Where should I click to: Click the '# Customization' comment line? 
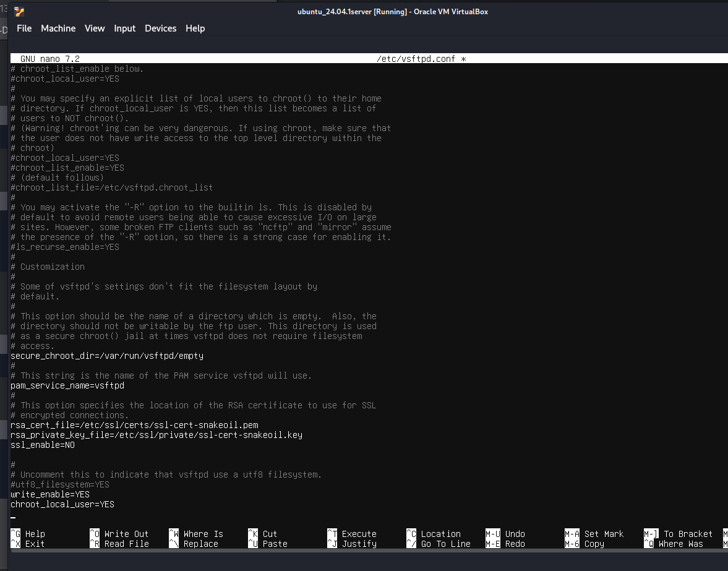[48, 267]
